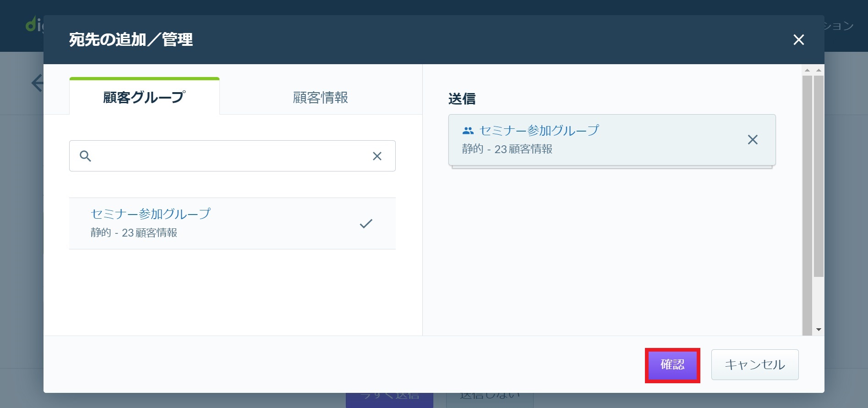This screenshot has width=868, height=408.
Task: Click the scrollbar down arrow in 送信 panel
Action: [819, 330]
